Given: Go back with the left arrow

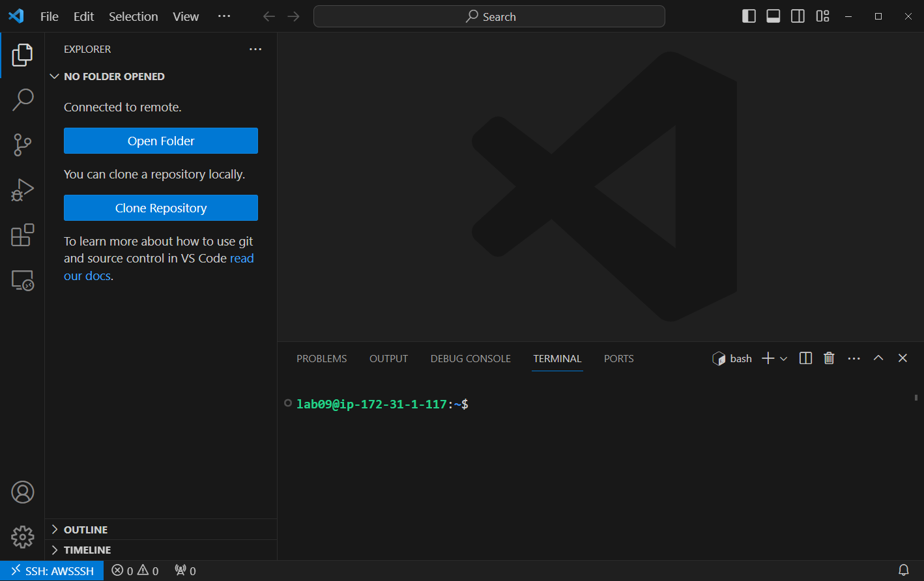Looking at the screenshot, I should pos(269,16).
